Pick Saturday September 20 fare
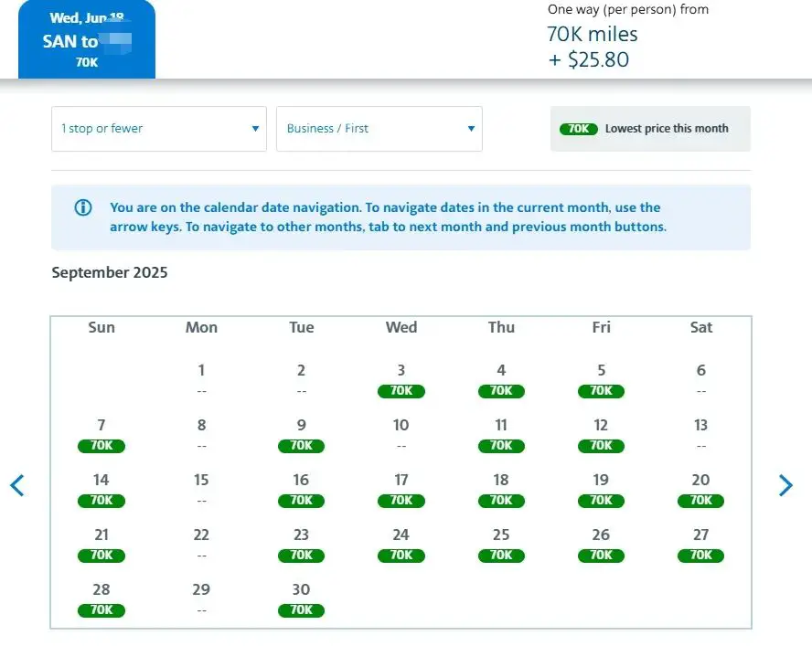Viewport: 812px width, 646px height. (700, 490)
